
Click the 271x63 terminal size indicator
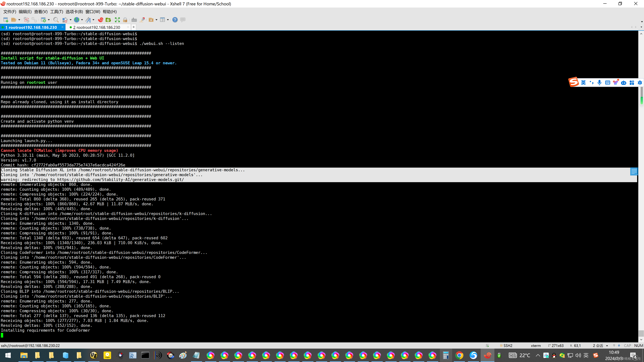[556, 346]
